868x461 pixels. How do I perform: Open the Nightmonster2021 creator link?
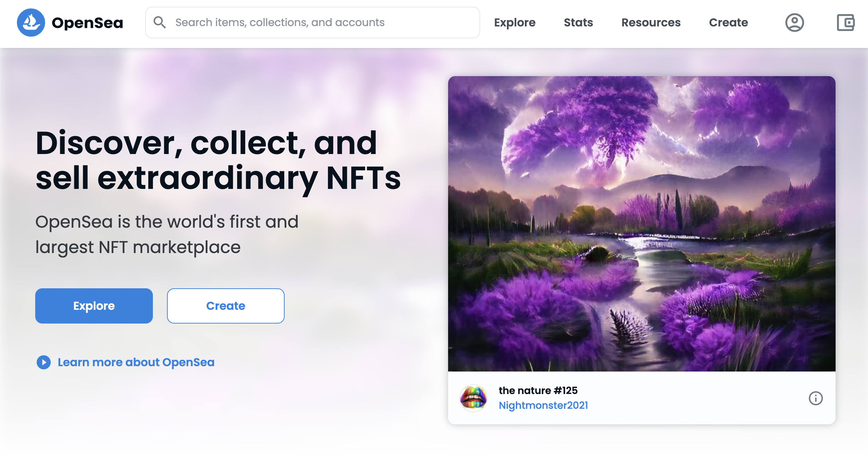(544, 405)
